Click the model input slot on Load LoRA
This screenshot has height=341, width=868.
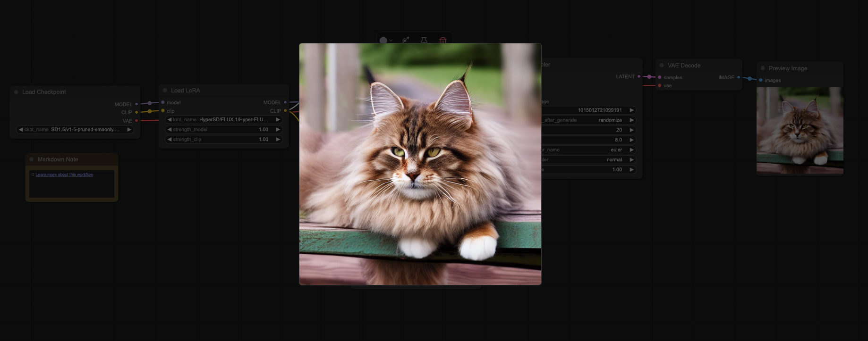163,102
